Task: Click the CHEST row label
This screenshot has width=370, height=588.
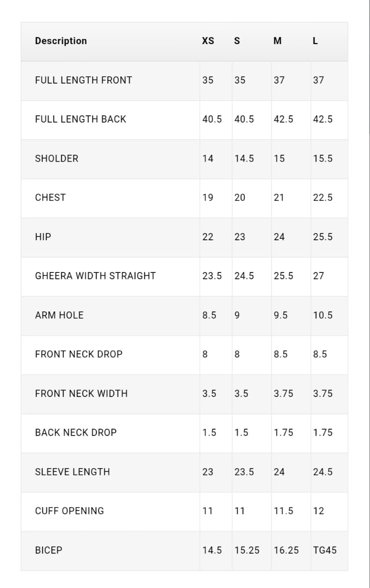Action: click(51, 198)
